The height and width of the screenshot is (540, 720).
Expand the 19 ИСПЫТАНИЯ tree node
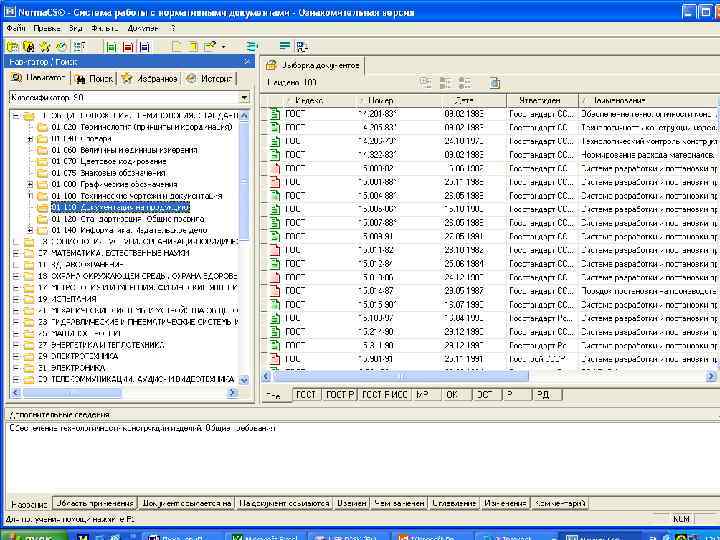16,299
